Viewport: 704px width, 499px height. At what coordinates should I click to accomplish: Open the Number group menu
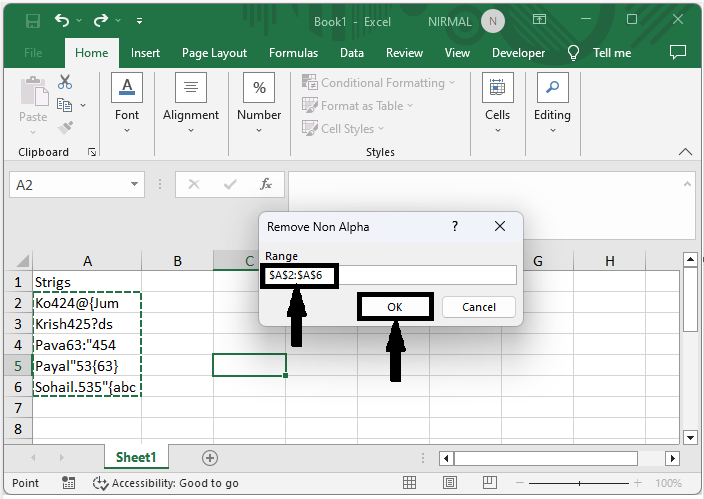(259, 103)
